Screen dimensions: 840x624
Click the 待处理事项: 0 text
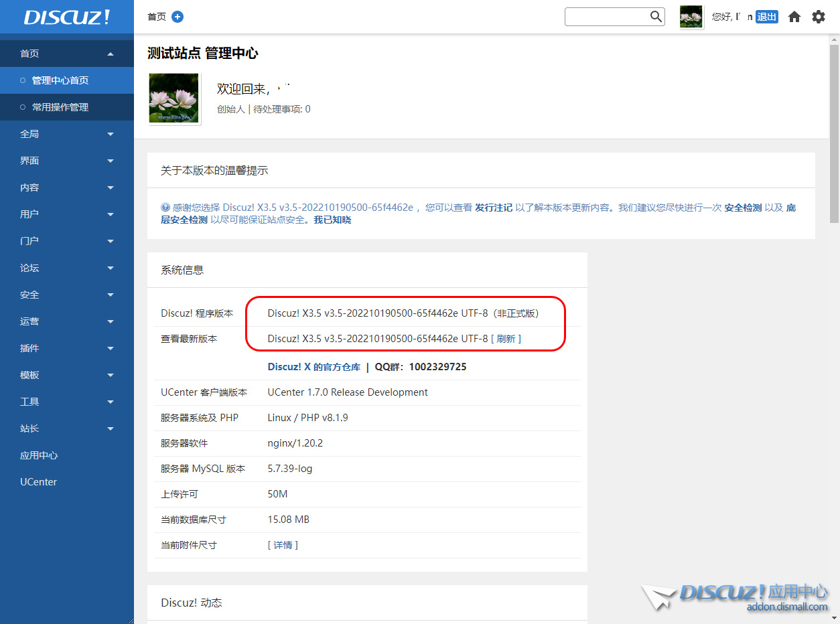tap(281, 109)
